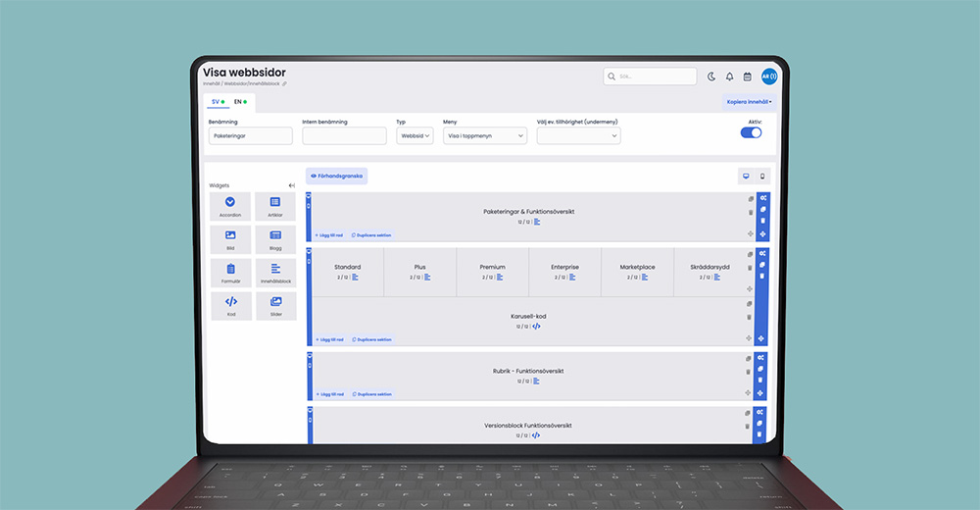
Task: Open the Kopiera innehåll dropdown
Action: click(x=749, y=101)
